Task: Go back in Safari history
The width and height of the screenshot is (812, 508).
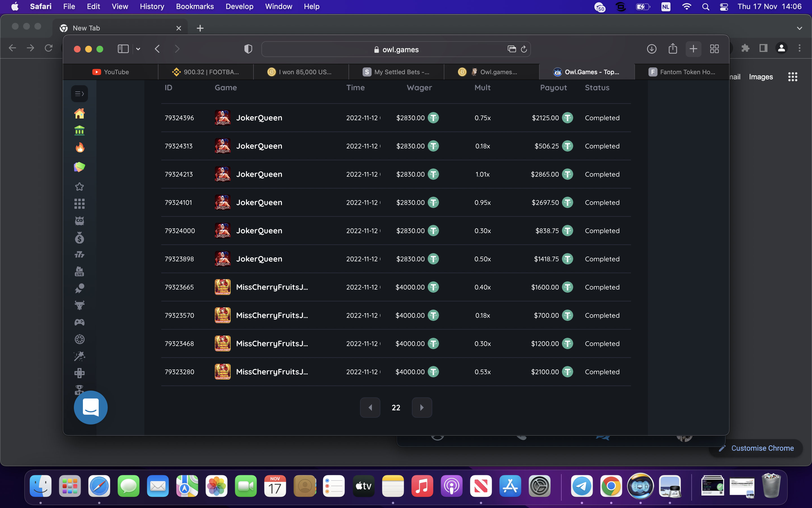Action: click(157, 49)
